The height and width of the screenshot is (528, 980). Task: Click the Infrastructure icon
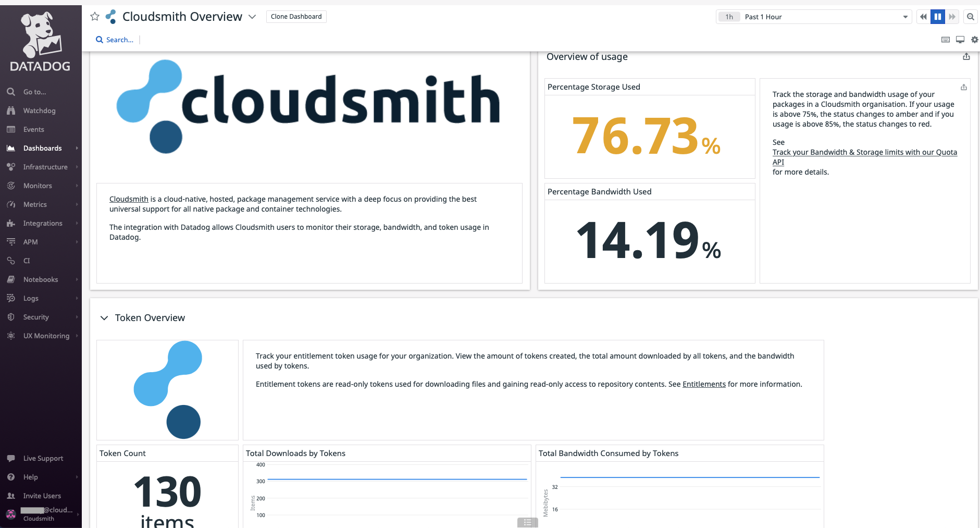(11, 167)
